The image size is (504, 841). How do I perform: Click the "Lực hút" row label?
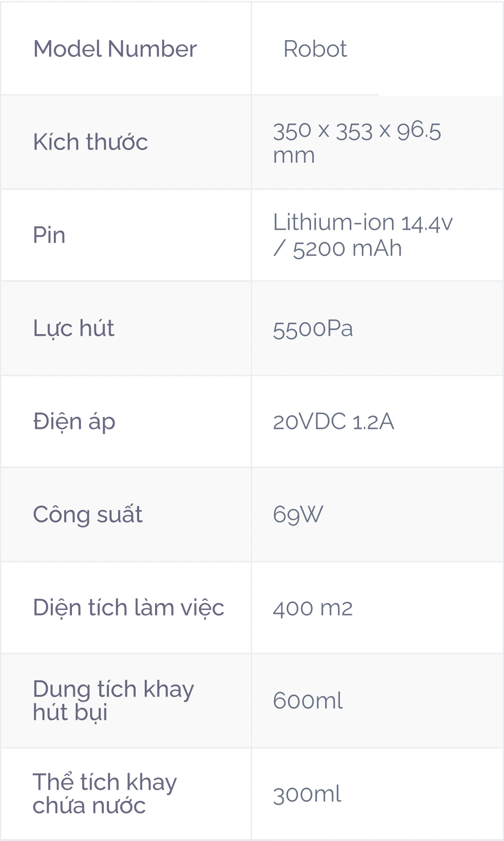tap(74, 328)
